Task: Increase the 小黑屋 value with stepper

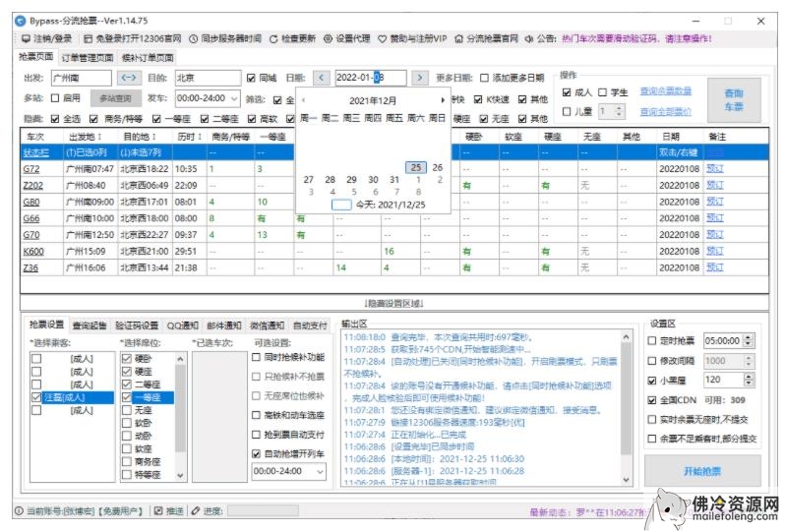Action: click(x=750, y=376)
